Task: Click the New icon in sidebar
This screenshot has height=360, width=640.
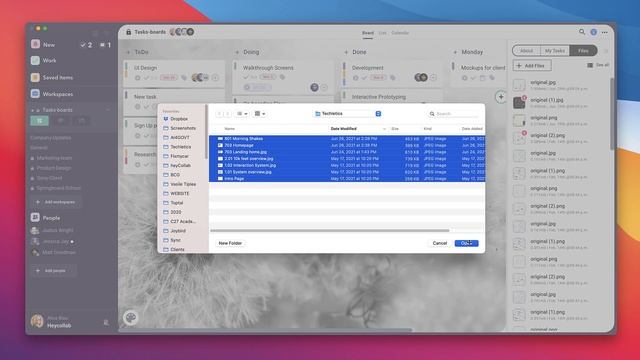Action: pos(36,44)
